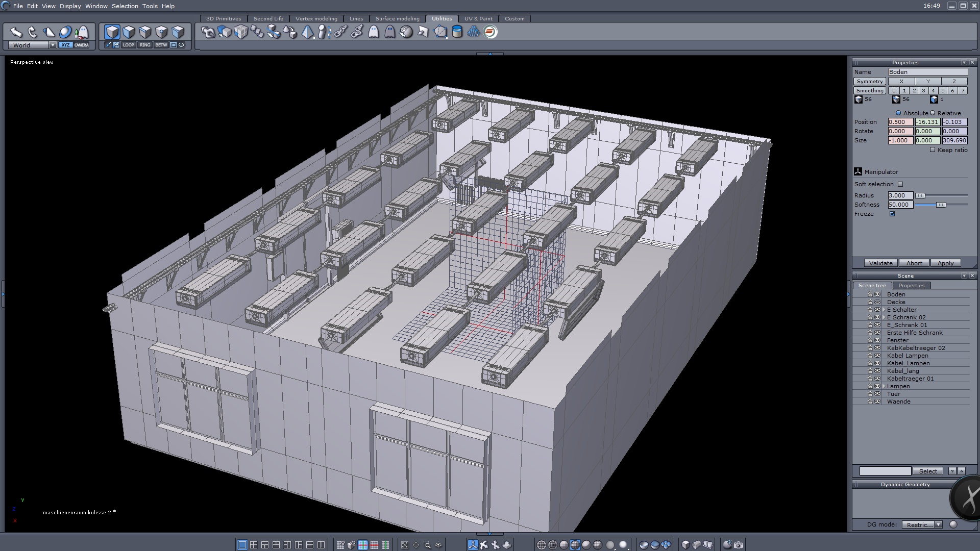Expand the Lampen tree node
Screen dimensions: 980x551
884,386
